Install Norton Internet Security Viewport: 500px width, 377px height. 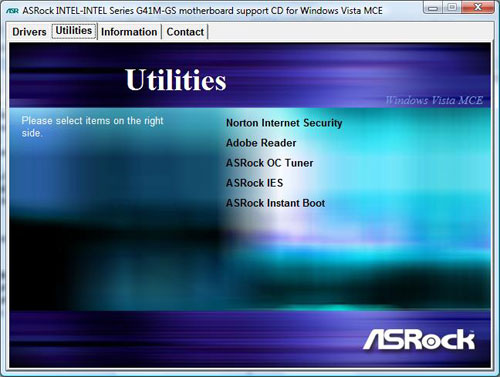284,123
